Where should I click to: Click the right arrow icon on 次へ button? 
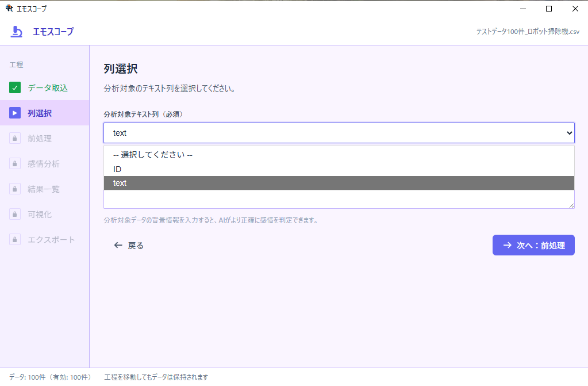tap(508, 245)
